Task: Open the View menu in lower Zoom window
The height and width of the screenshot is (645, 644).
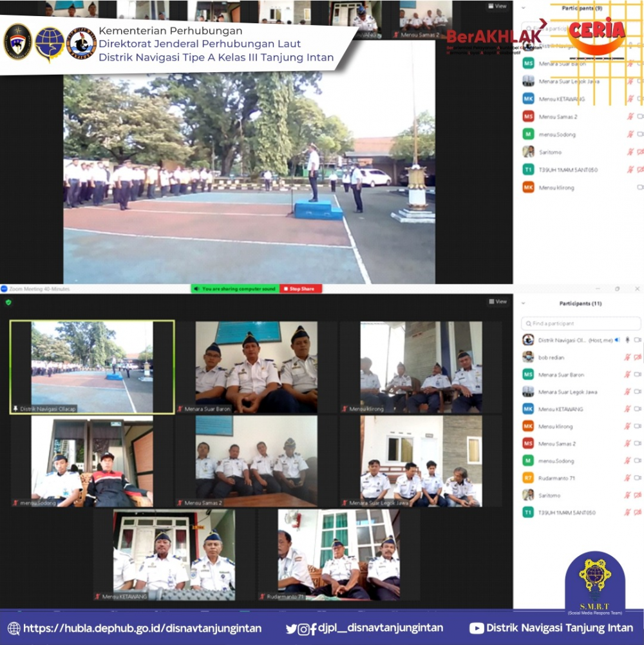Action: coord(498,302)
